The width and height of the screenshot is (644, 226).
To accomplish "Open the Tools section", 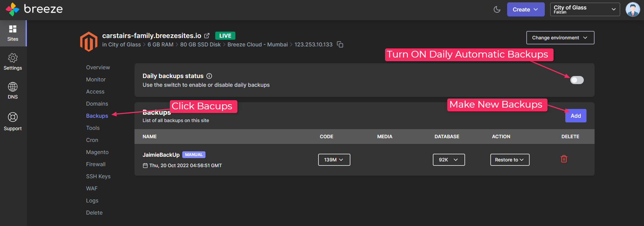I will pos(93,128).
